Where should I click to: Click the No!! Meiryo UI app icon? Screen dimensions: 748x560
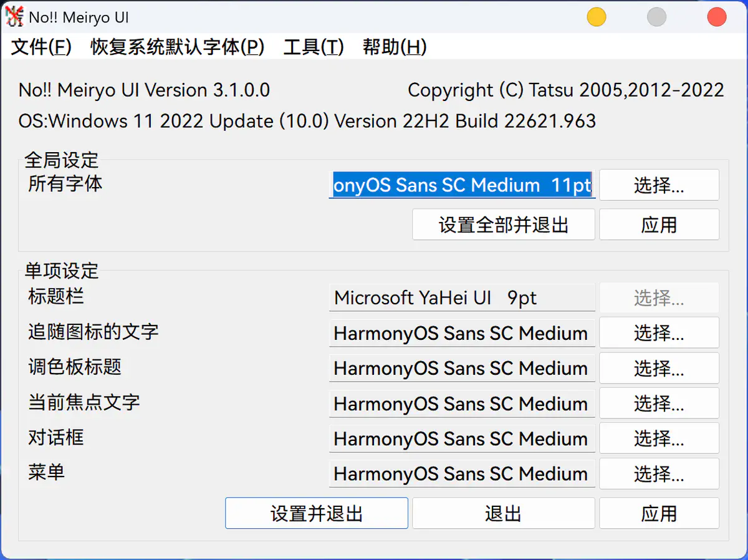coord(15,17)
